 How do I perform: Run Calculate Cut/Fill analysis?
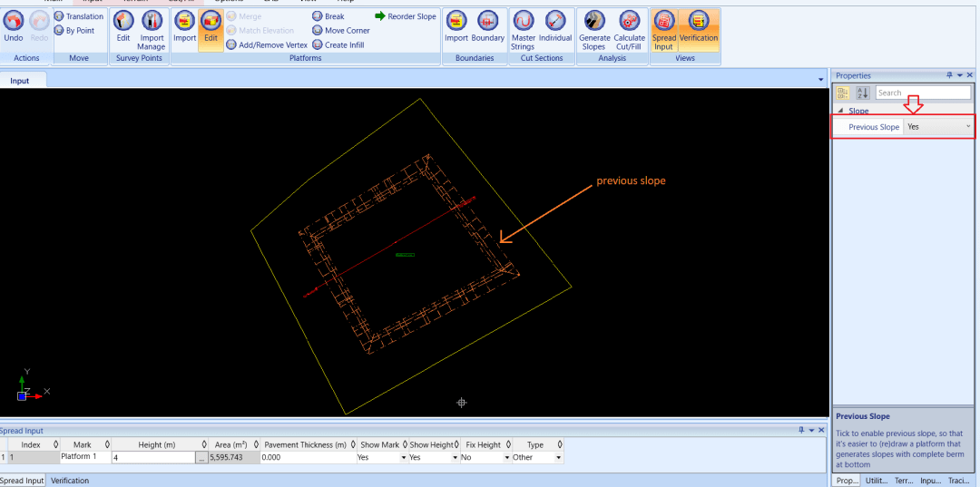629,30
